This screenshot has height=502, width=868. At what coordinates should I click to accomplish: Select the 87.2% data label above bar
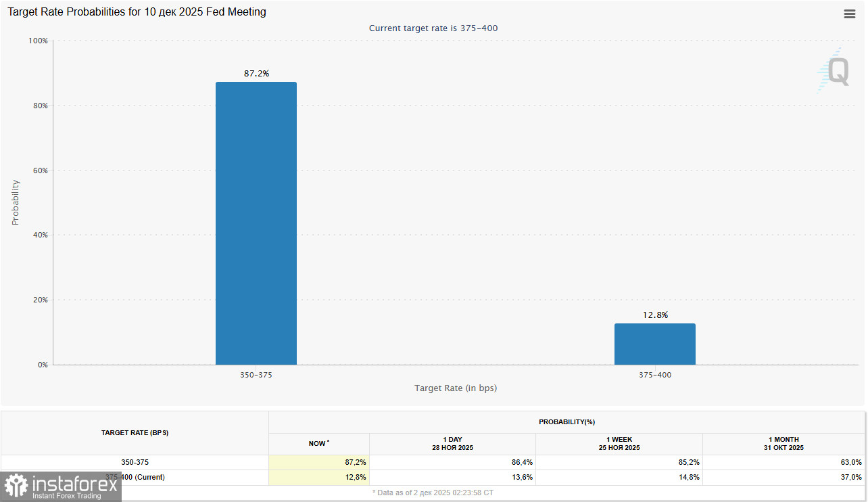(256, 73)
